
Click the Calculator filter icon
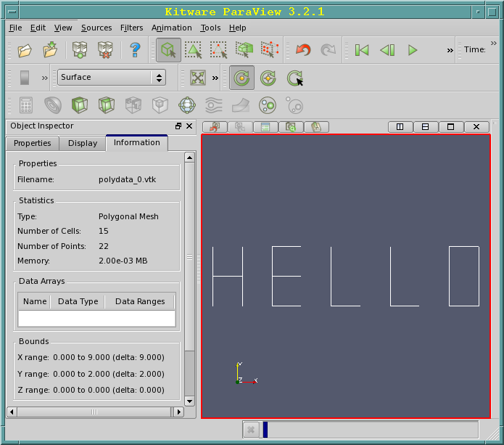(26, 105)
